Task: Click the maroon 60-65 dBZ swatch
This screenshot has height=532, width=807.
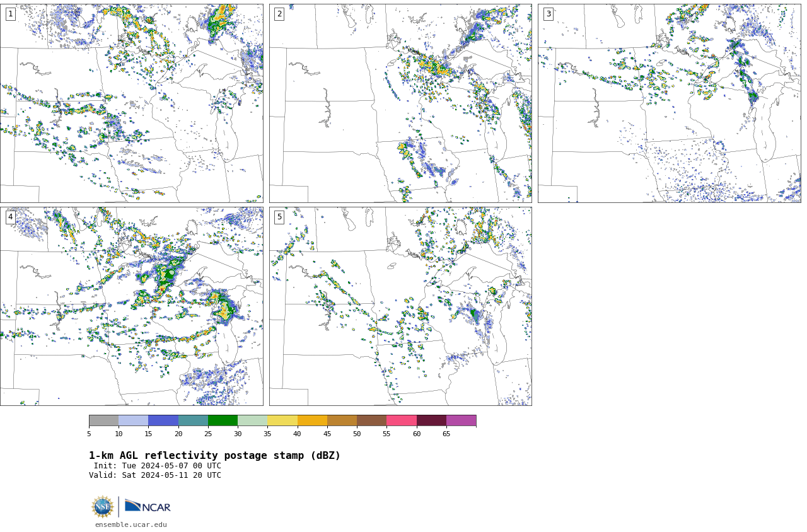Action: pyautogui.click(x=431, y=420)
